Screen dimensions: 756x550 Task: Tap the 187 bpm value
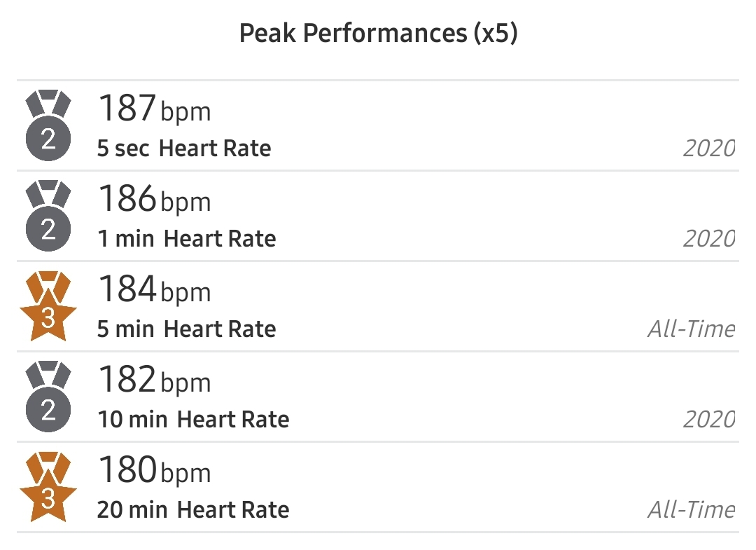tap(154, 109)
